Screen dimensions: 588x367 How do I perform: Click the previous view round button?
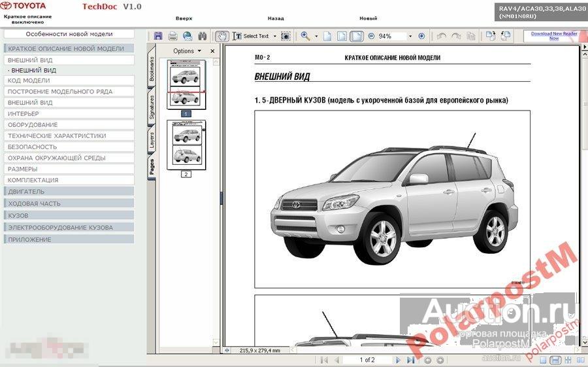428,360
